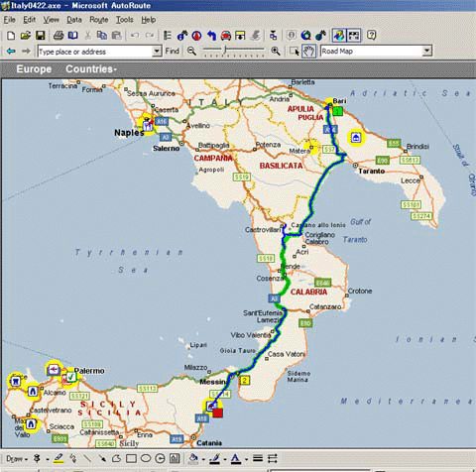Image resolution: width=476 pixels, height=472 pixels.
Task: Click the Paste clipboard icon
Action: pyautogui.click(x=116, y=36)
